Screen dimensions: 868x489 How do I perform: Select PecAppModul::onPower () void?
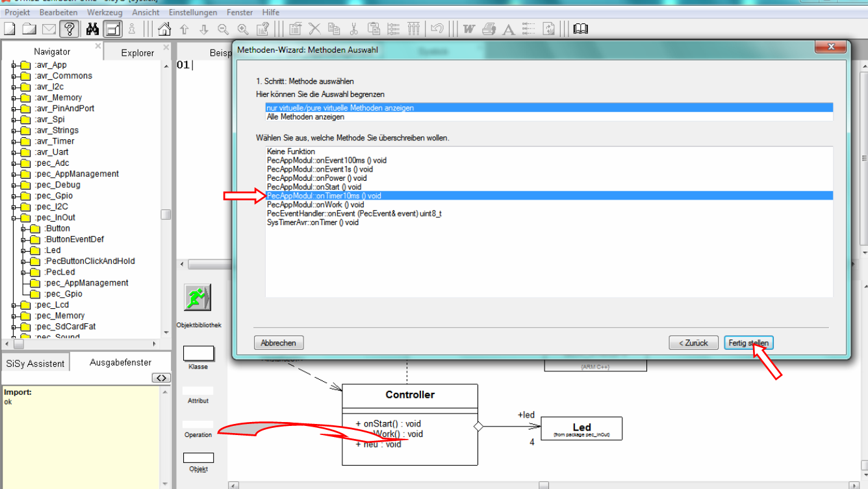click(549, 178)
